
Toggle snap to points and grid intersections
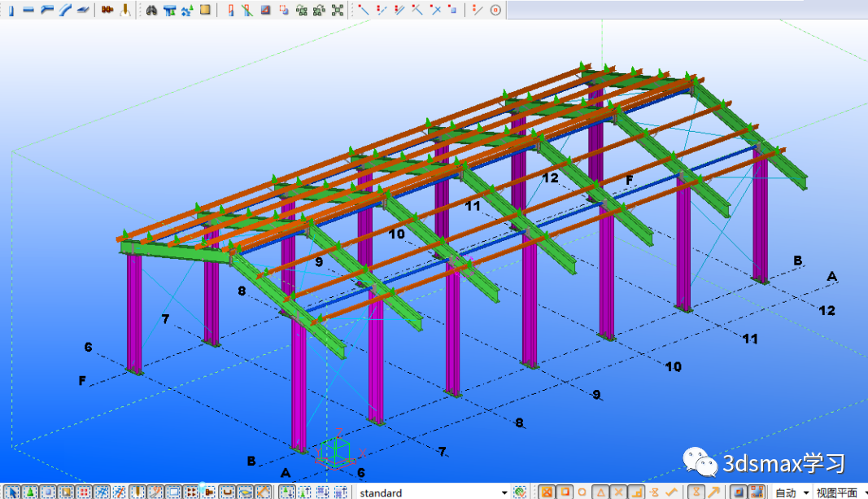(x=547, y=492)
